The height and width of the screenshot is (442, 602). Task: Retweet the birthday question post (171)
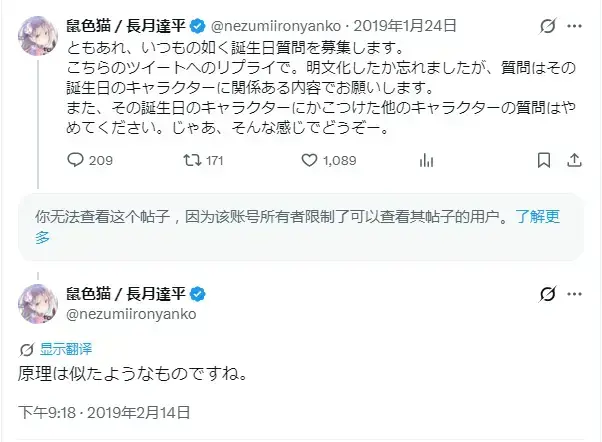(203, 160)
